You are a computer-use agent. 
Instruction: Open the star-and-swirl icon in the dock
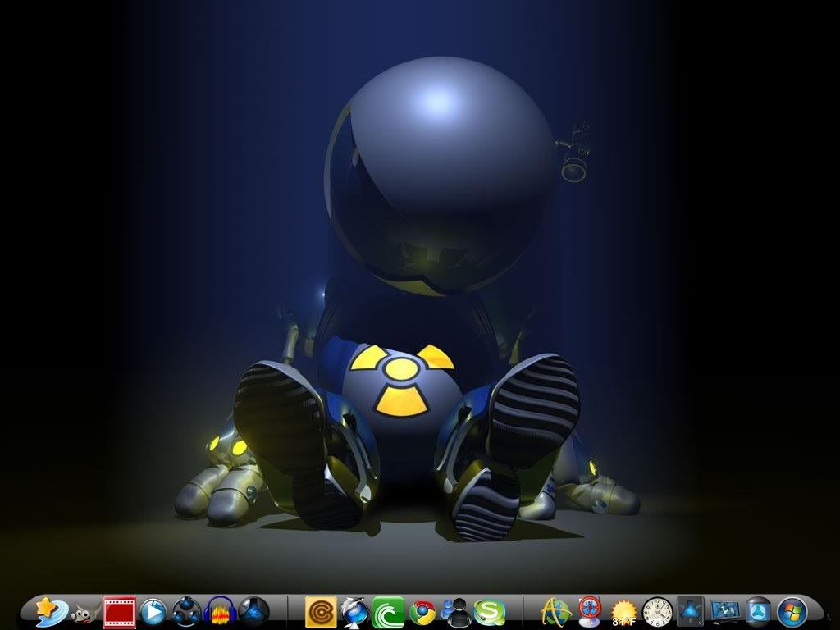tap(51, 611)
